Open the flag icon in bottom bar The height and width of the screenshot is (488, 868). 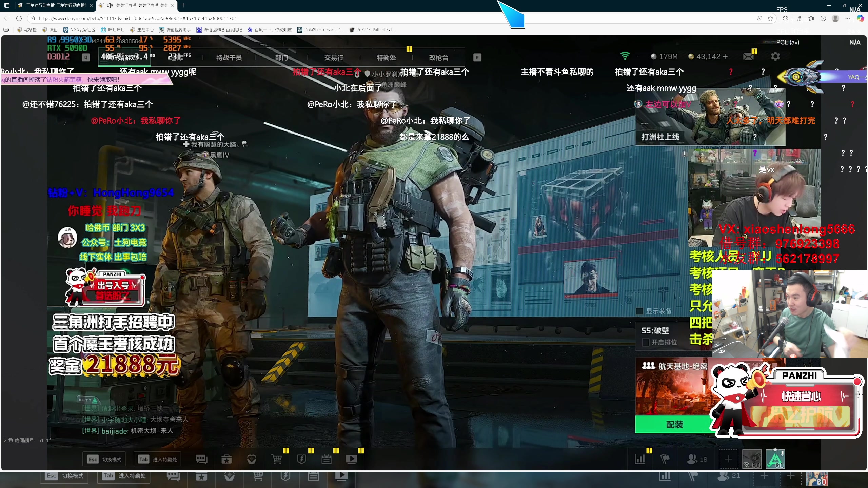tap(665, 459)
